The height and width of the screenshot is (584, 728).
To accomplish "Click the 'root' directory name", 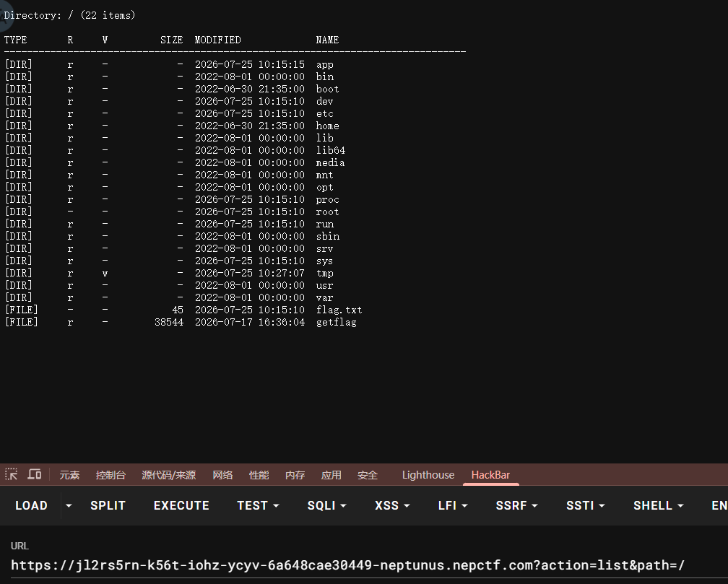I will pyautogui.click(x=327, y=212).
